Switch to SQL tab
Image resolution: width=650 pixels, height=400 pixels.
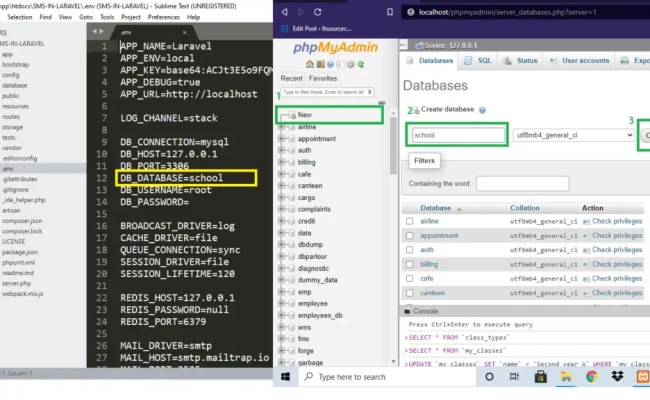[478, 61]
